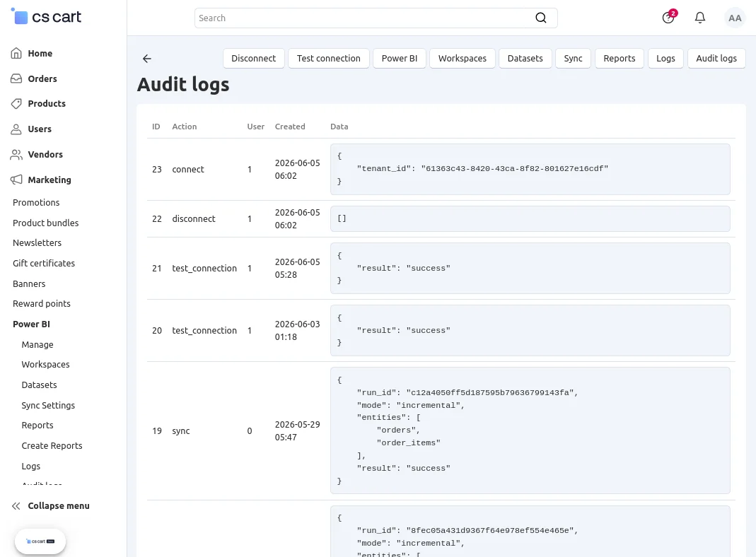
Task: Click the Orders inbox icon
Action: (16, 78)
